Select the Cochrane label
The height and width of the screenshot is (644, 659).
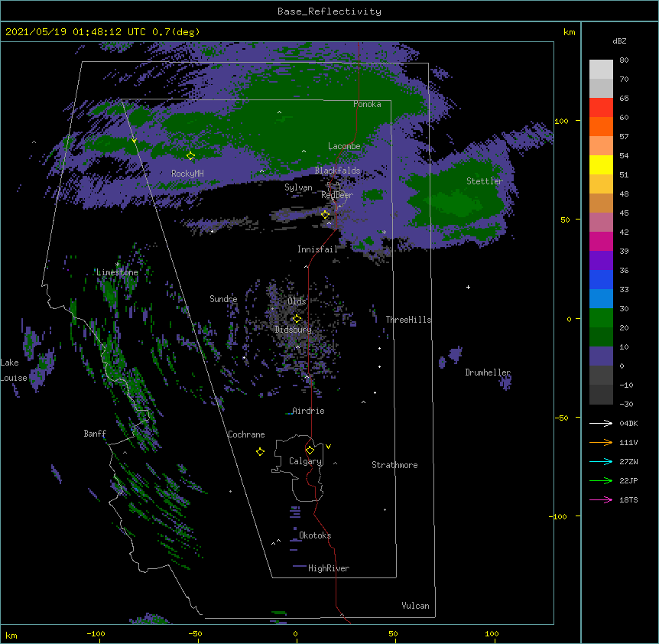pyautogui.click(x=246, y=434)
